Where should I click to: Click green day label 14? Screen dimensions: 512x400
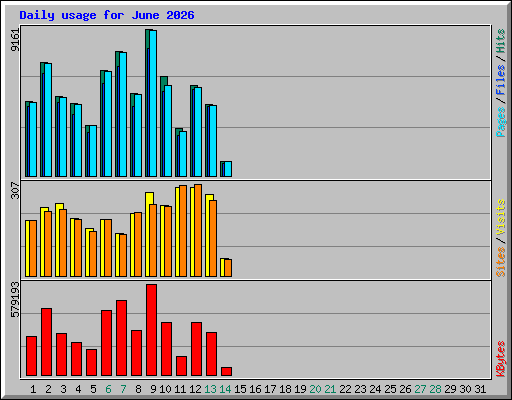tap(225, 389)
